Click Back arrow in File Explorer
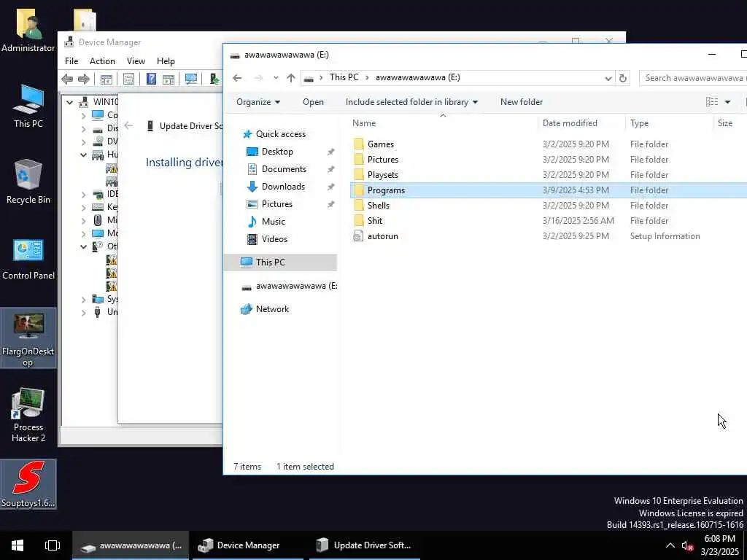 pos(237,78)
